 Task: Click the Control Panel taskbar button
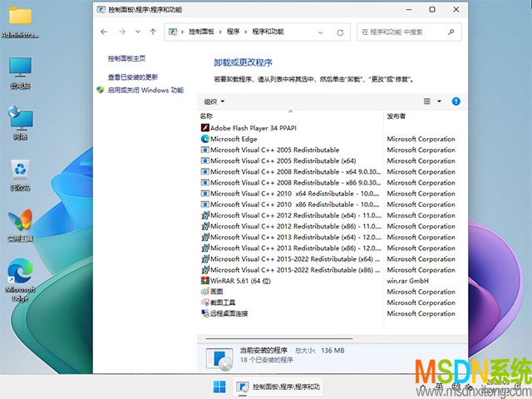pos(278,387)
